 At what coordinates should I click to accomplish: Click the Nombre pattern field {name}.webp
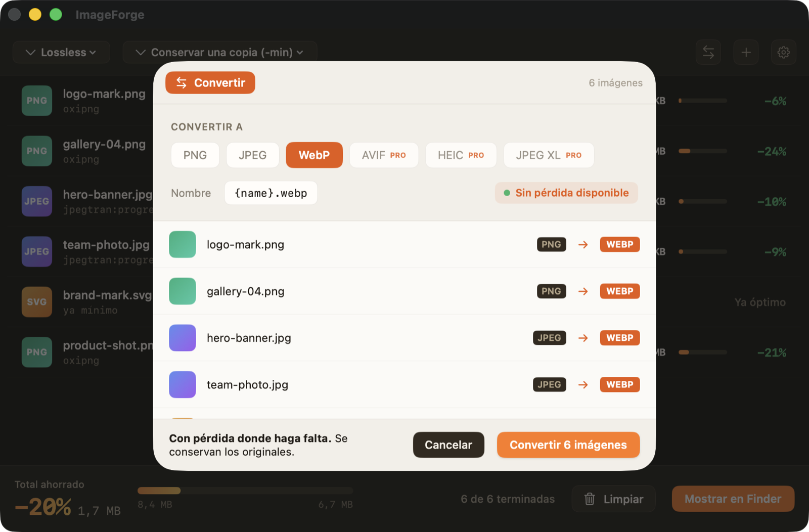pyautogui.click(x=271, y=193)
